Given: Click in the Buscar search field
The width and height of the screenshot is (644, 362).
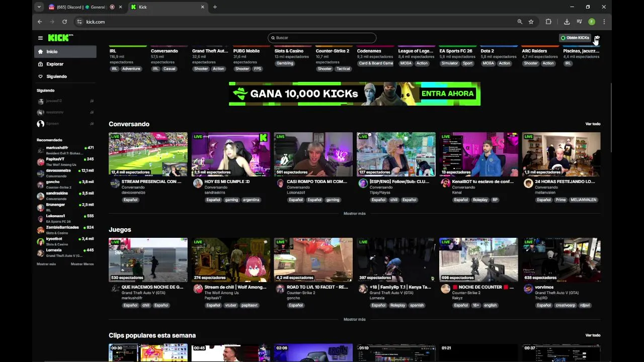Looking at the screenshot, I should (x=322, y=38).
